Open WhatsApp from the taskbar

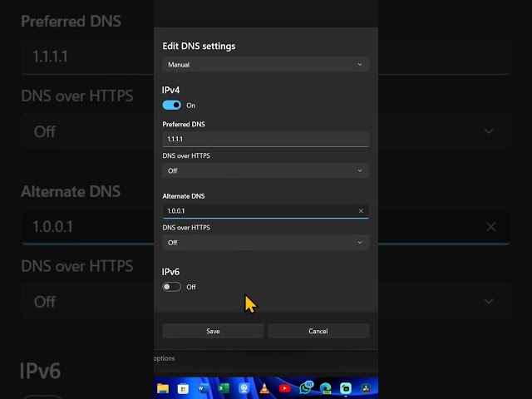(x=306, y=388)
